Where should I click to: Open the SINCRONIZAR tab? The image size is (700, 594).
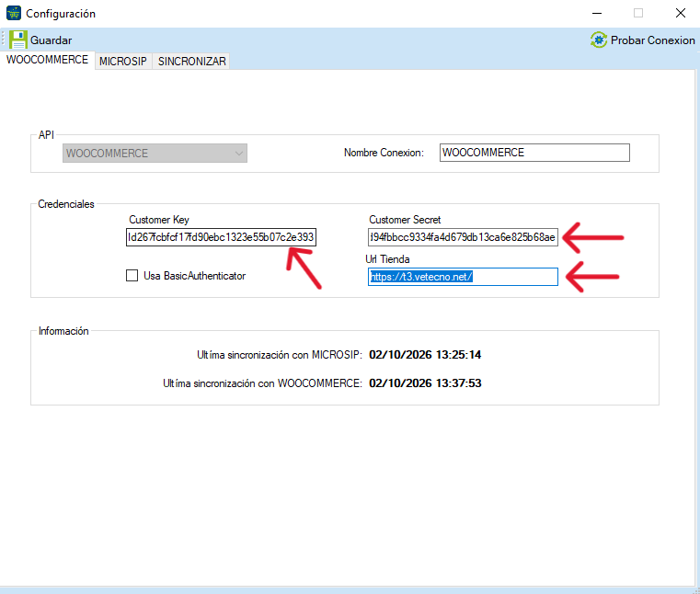coord(192,61)
